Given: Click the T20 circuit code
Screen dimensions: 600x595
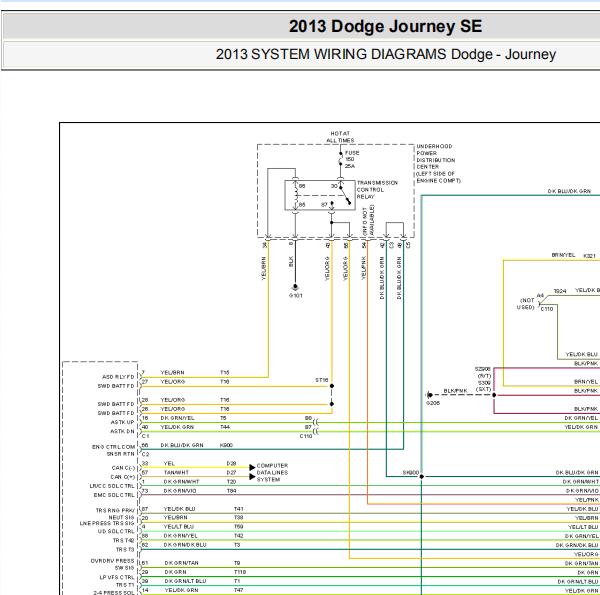Looking at the screenshot, I should point(232,482).
